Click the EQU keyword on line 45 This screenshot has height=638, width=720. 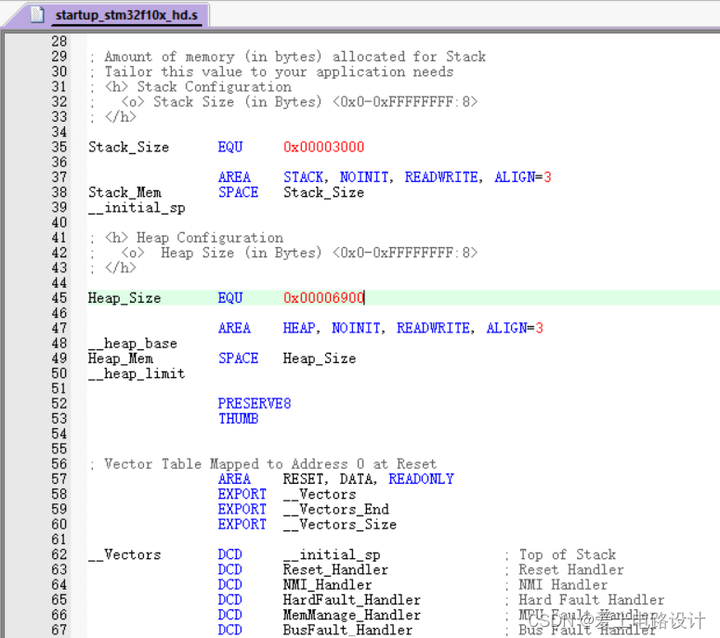pos(230,298)
